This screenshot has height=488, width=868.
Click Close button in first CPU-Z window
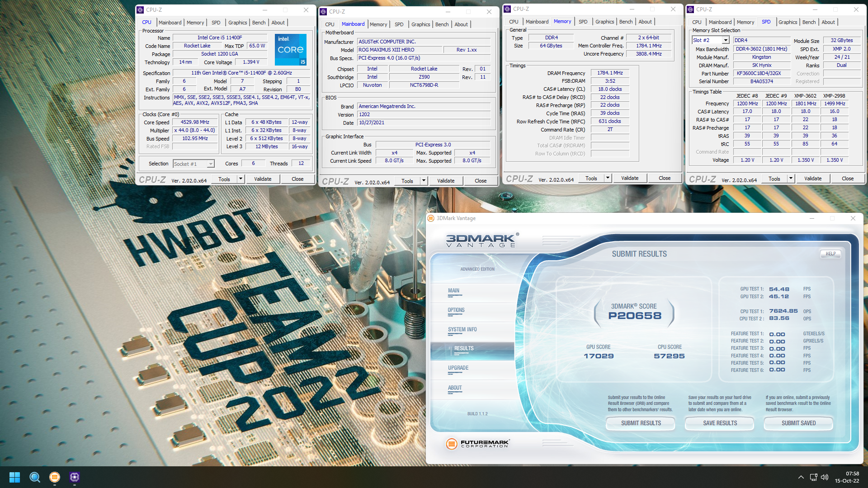click(297, 179)
